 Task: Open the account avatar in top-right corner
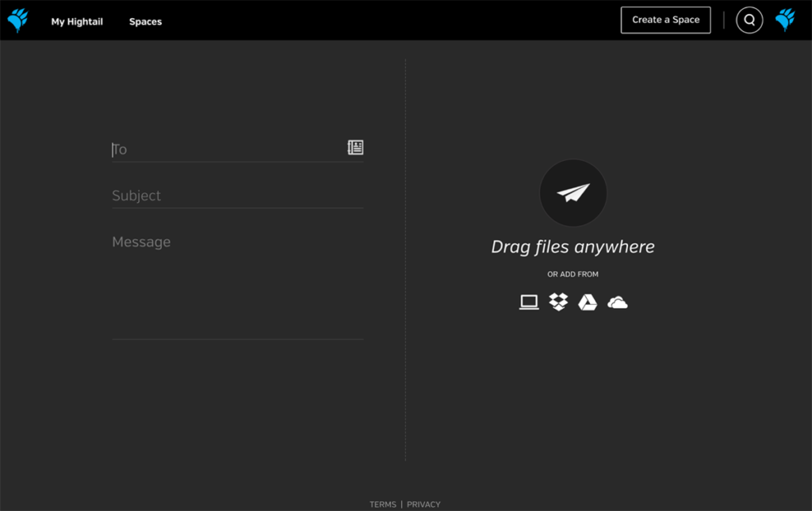click(x=785, y=21)
